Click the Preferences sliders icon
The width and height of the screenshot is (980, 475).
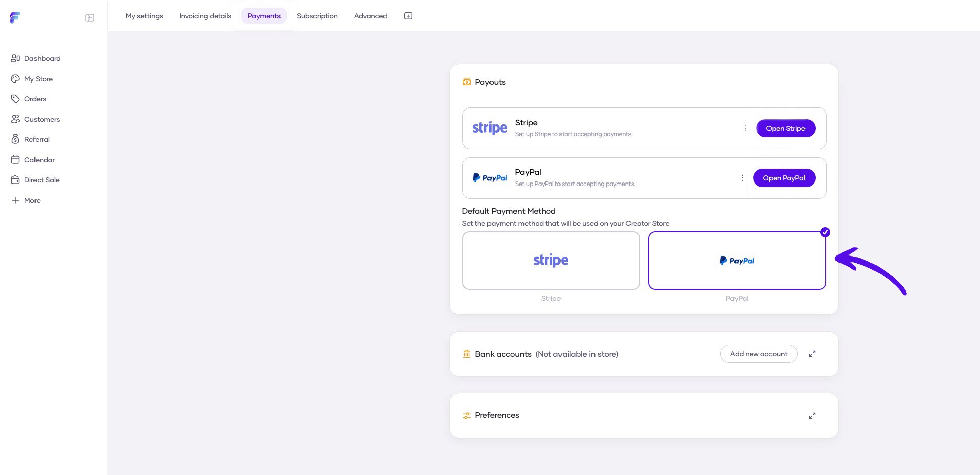pos(467,415)
